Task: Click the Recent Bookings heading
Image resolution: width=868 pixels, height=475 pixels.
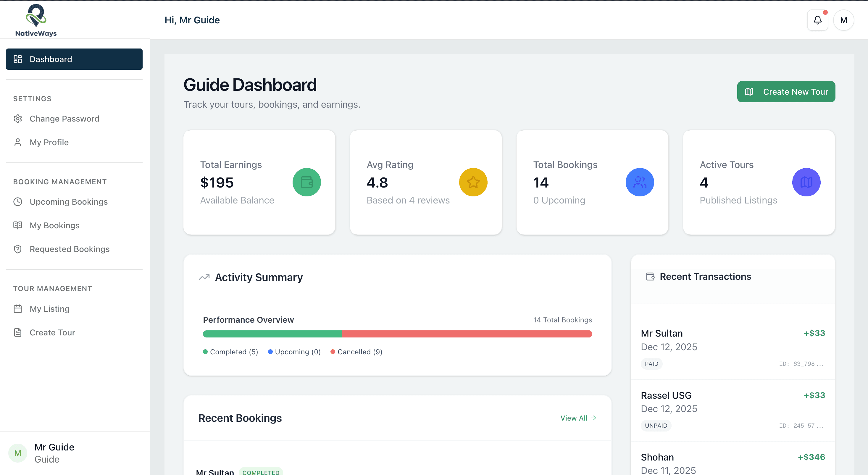Action: coord(240,418)
